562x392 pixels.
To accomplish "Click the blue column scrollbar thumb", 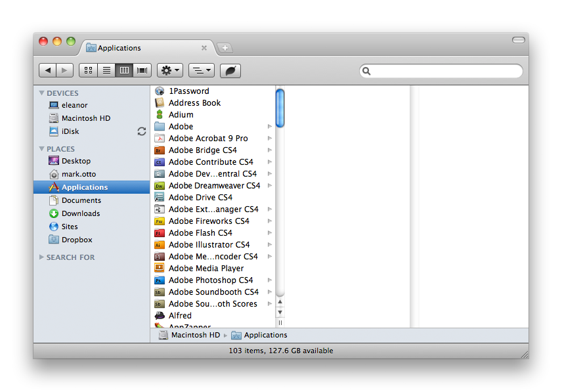I will [280, 108].
